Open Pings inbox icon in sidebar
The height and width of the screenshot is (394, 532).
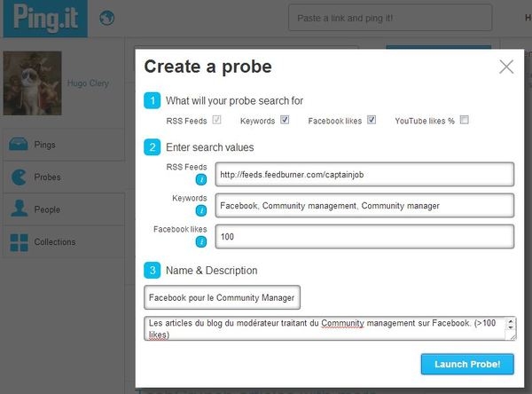(x=19, y=144)
